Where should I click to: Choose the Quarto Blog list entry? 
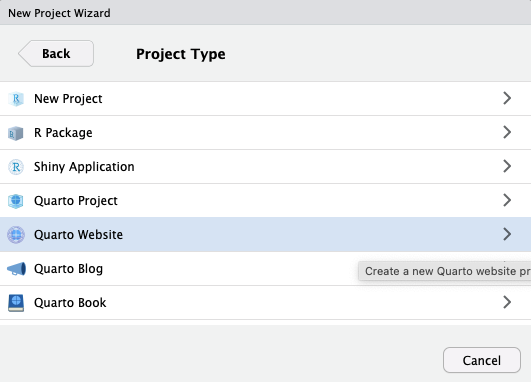(x=266, y=269)
